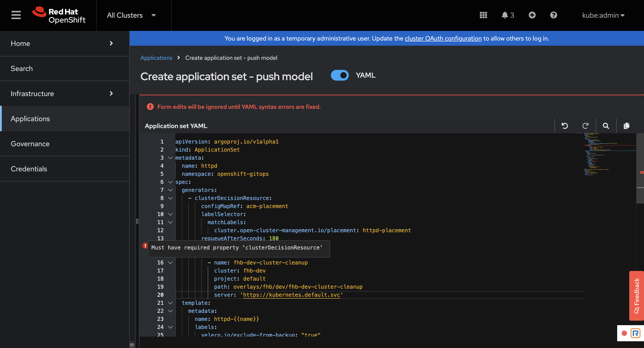Click the plus import icon in header
Screen dimensions: 644x348
(x=532, y=15)
